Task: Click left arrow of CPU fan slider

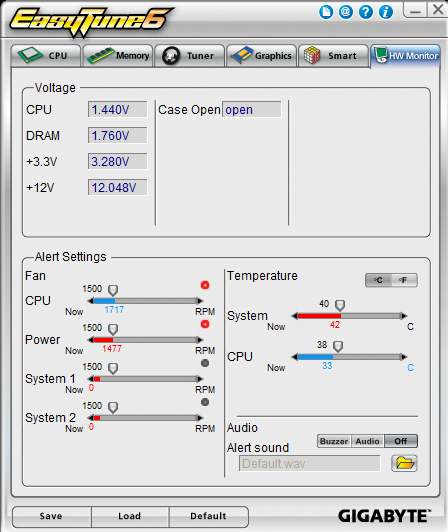Action: 91,301
